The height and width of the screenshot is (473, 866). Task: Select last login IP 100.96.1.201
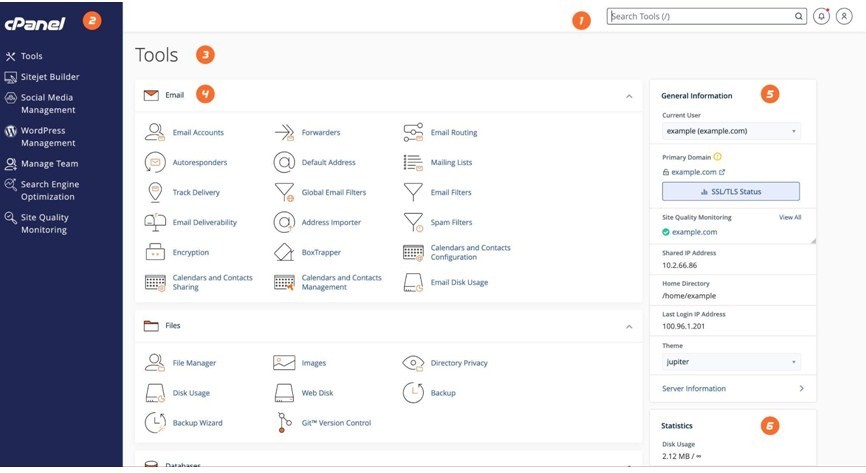(683, 326)
